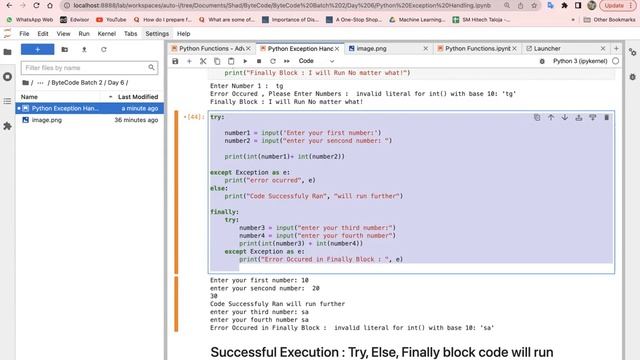Reload the page in the browser
The image size is (640, 360).
36,6
